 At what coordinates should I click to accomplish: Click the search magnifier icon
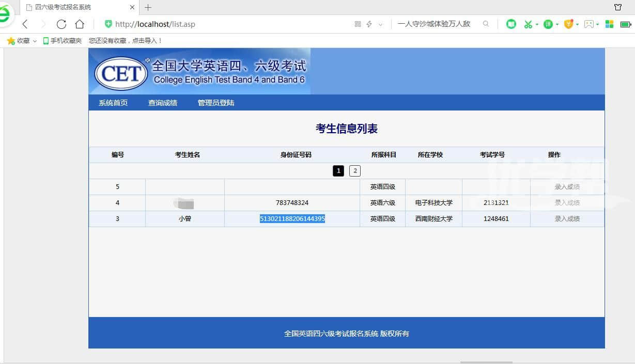point(486,24)
